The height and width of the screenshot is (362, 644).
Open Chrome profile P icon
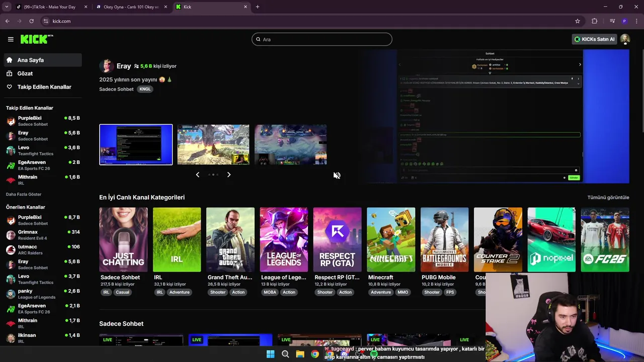pos(624,21)
